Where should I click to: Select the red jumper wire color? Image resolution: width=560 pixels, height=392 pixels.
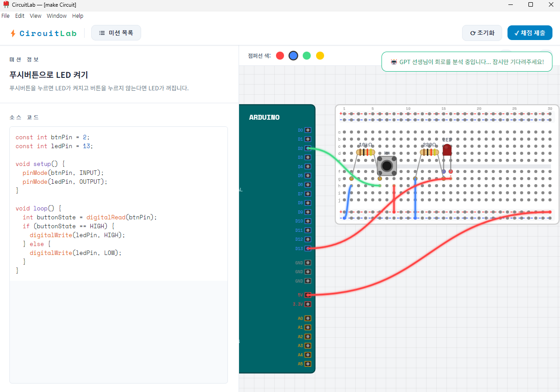pyautogui.click(x=280, y=56)
